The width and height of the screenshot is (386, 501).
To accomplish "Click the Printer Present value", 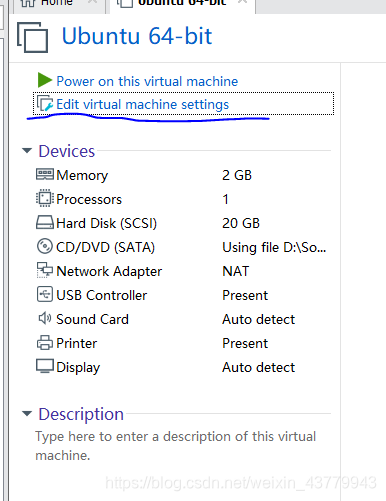I will 245,343.
